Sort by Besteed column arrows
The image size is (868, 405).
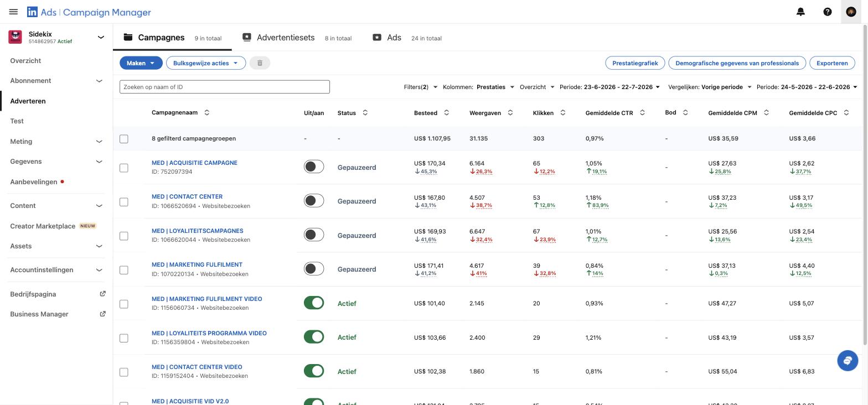point(446,113)
